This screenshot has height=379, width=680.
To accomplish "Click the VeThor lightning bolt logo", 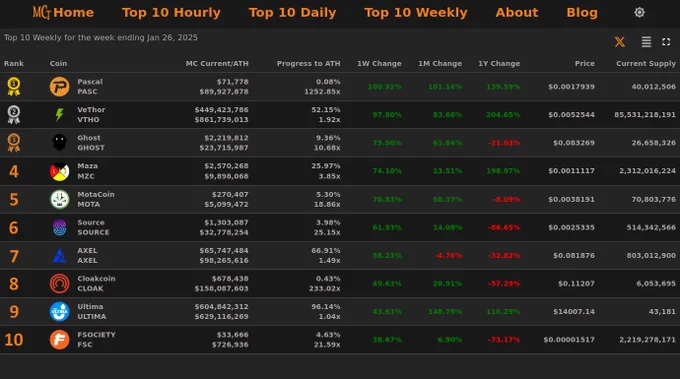I will (59, 114).
